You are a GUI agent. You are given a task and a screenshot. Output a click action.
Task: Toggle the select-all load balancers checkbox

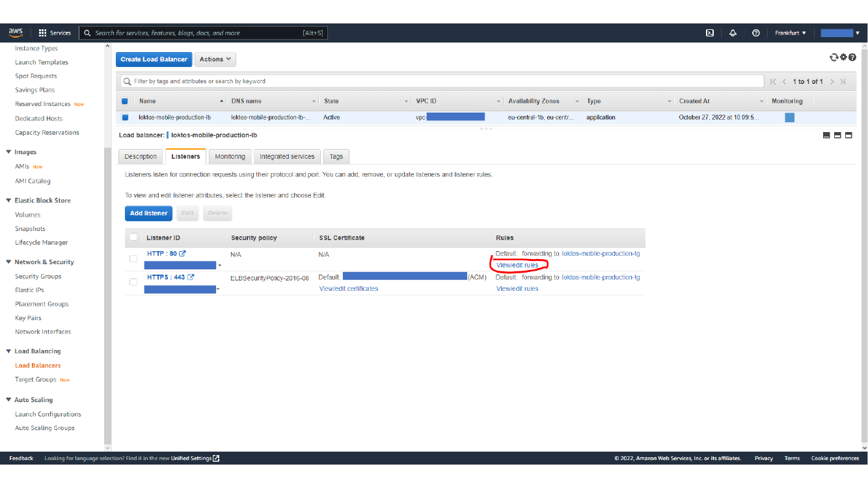tap(125, 101)
